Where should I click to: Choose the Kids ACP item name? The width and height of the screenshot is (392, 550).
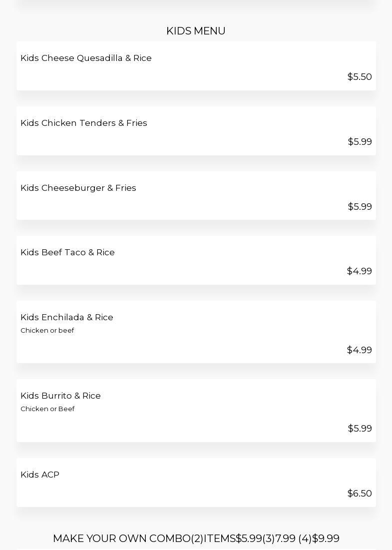coord(40,475)
